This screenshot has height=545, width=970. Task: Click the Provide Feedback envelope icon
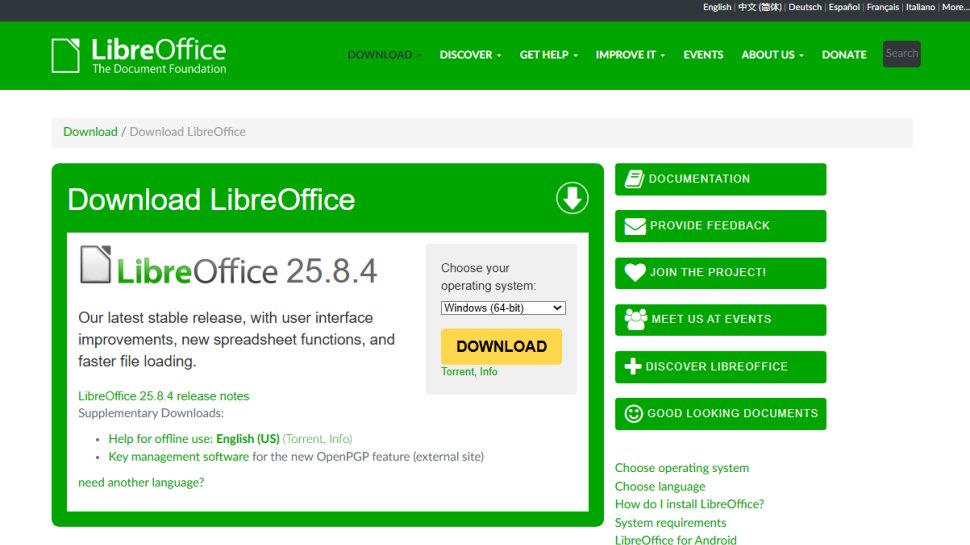point(635,226)
